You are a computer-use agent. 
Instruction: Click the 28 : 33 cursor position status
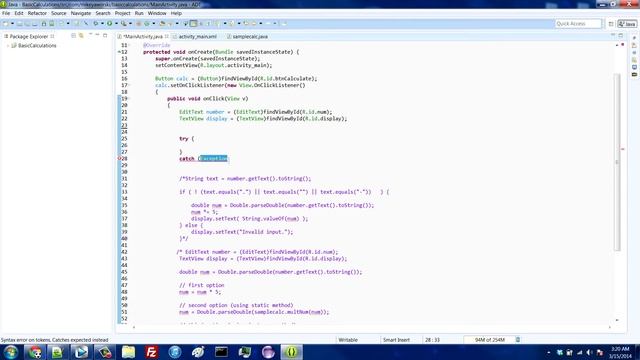pyautogui.click(x=432, y=340)
